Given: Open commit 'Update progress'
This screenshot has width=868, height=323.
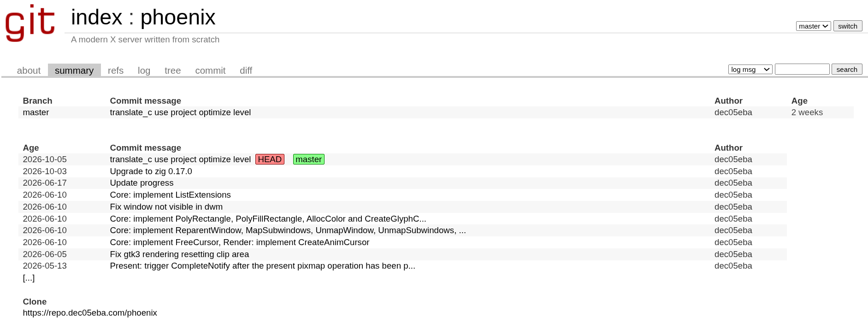Looking at the screenshot, I should (x=142, y=183).
